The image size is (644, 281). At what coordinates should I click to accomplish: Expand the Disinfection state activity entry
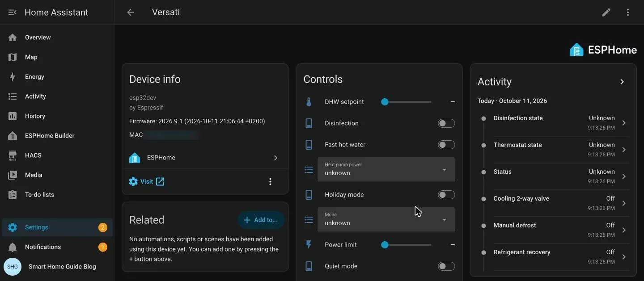(x=624, y=123)
